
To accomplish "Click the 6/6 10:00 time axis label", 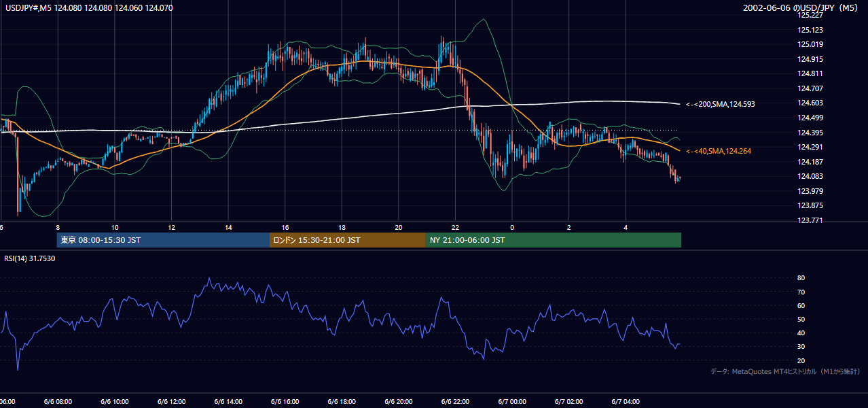I will point(115,402).
